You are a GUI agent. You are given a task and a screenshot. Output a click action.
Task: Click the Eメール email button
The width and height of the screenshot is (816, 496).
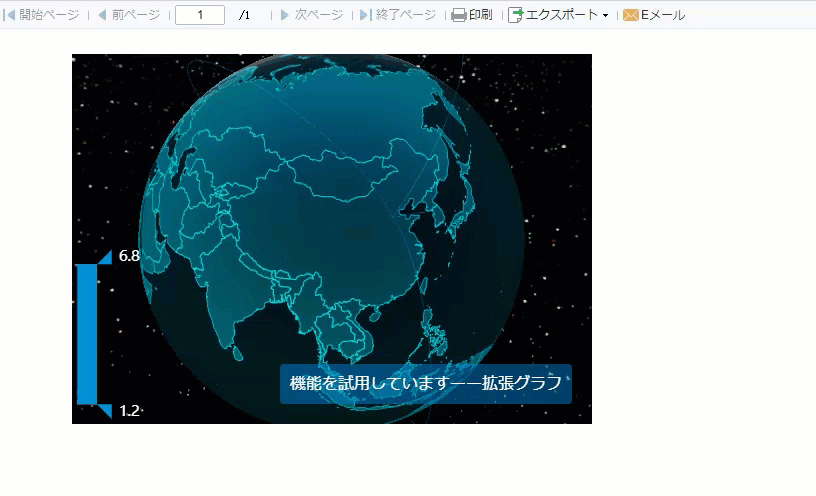654,15
